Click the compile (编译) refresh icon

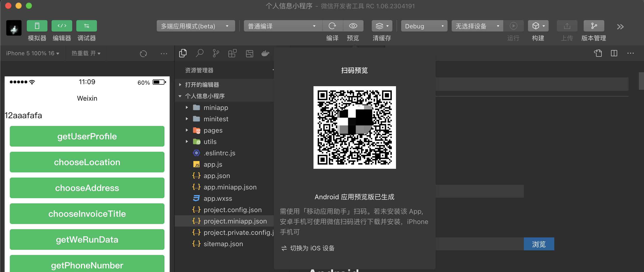pos(332,26)
